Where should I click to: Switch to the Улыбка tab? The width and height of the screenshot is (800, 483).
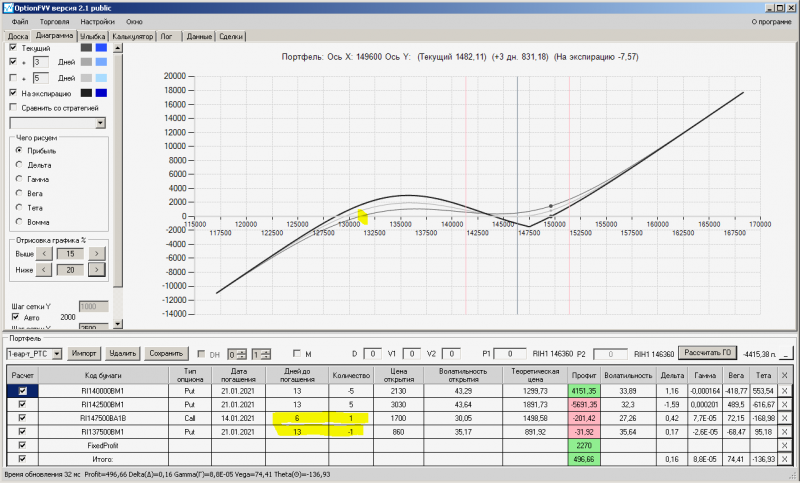tap(92, 36)
